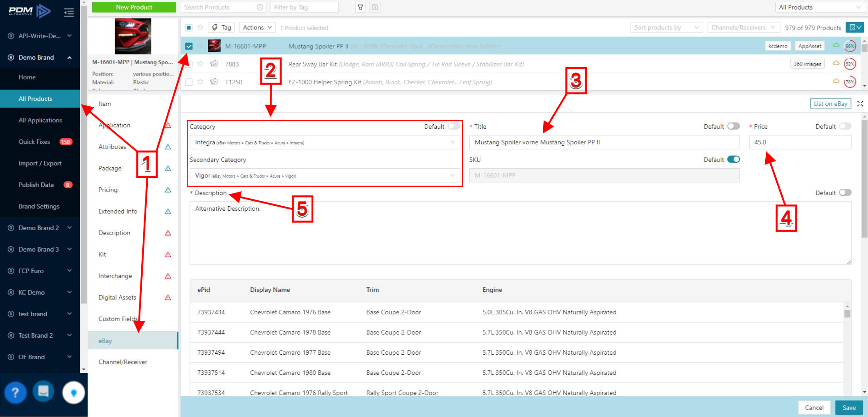
Task: Expand the eBay panel to fullscreen
Action: (860, 104)
